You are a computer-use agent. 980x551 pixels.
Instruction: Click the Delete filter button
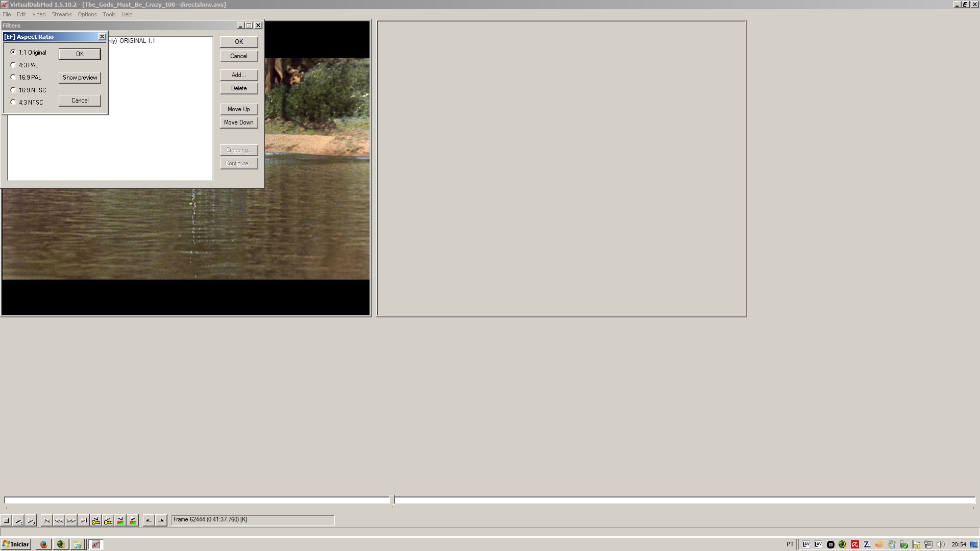click(x=238, y=88)
